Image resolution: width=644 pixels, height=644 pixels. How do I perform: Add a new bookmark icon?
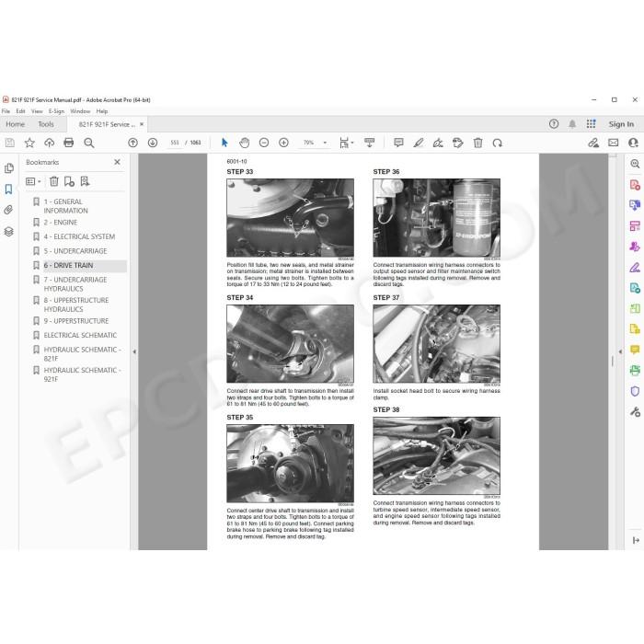coord(69,181)
